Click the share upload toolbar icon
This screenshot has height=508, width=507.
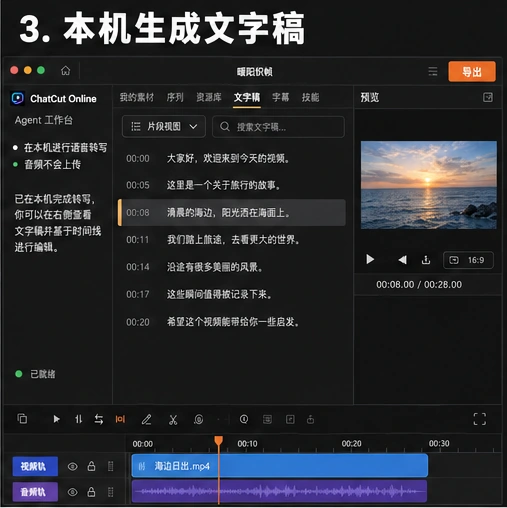(310, 419)
